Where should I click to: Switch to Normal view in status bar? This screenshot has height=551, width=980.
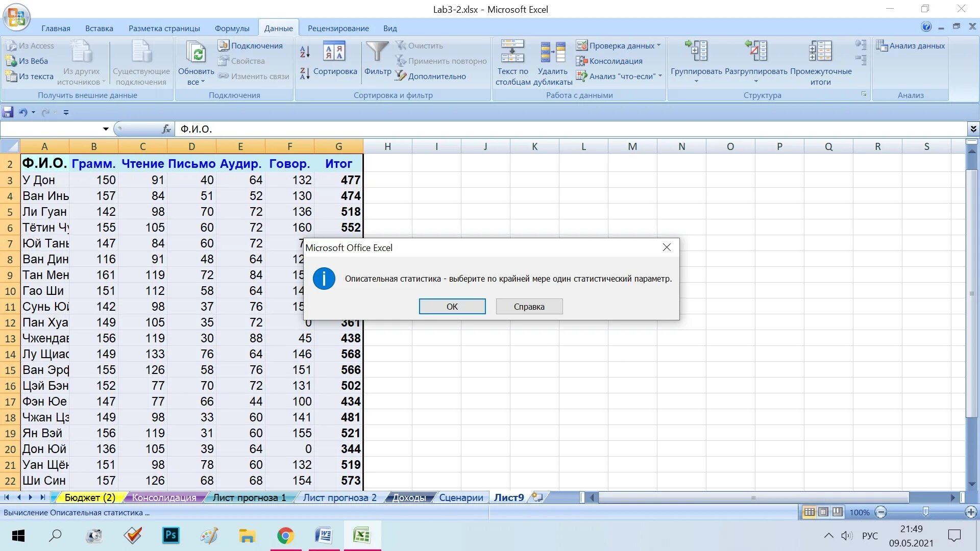point(810,512)
